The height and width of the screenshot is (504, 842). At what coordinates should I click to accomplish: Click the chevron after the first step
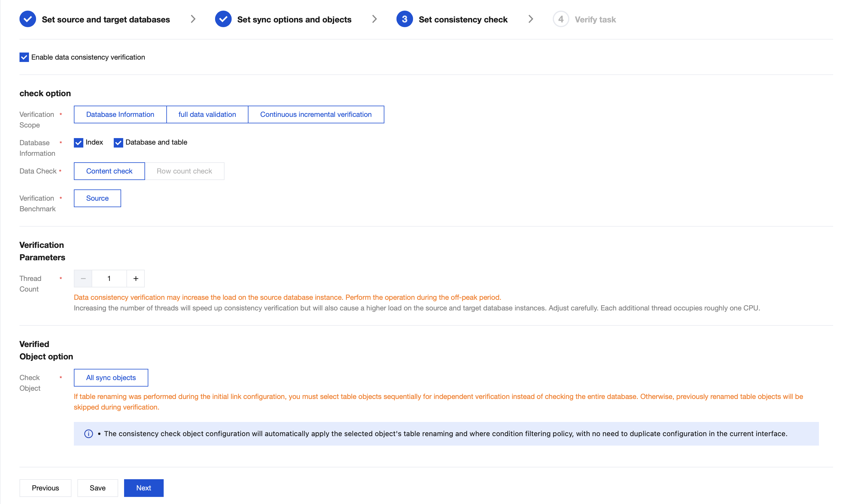click(x=193, y=19)
